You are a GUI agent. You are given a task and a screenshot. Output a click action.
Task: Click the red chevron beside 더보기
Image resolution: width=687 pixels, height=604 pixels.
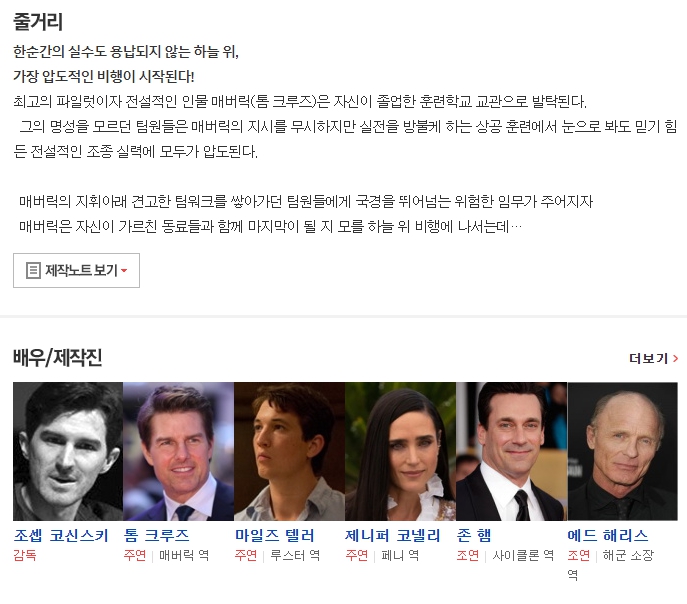[x=675, y=359]
